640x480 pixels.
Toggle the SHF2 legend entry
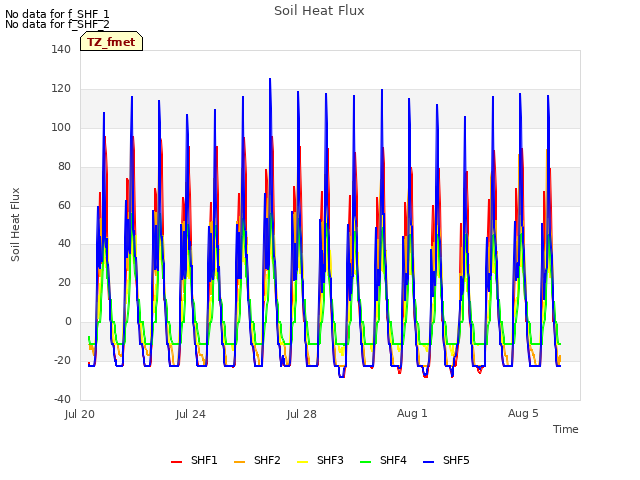pos(257,460)
